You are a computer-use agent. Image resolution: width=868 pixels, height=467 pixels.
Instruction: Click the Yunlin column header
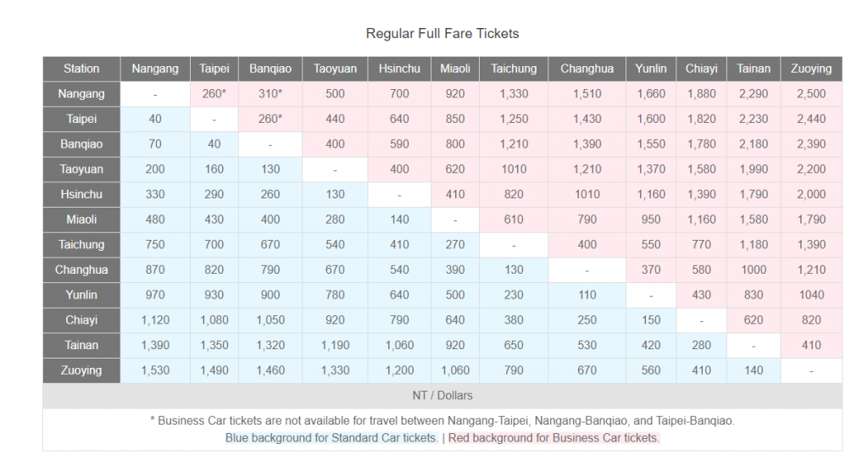[x=651, y=69]
